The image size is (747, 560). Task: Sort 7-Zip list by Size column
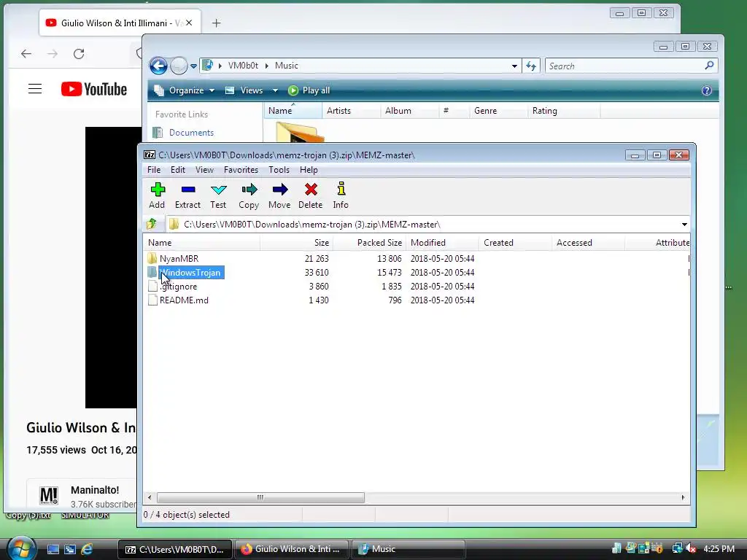(x=296, y=242)
